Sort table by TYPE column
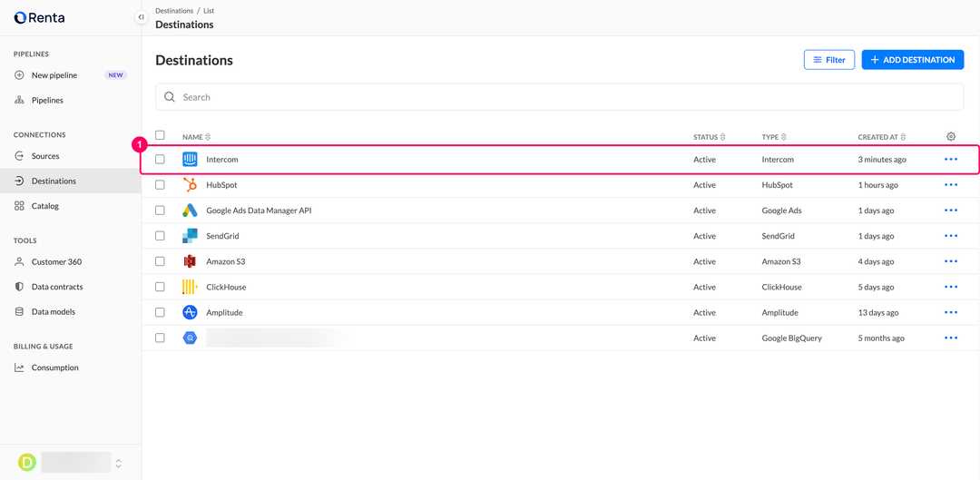Screen dimensions: 980x480 coord(774,137)
